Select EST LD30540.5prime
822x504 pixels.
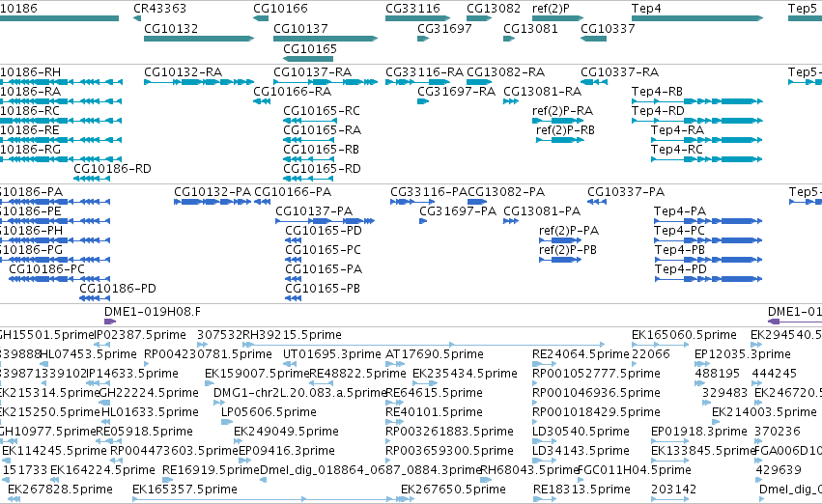tap(581, 432)
